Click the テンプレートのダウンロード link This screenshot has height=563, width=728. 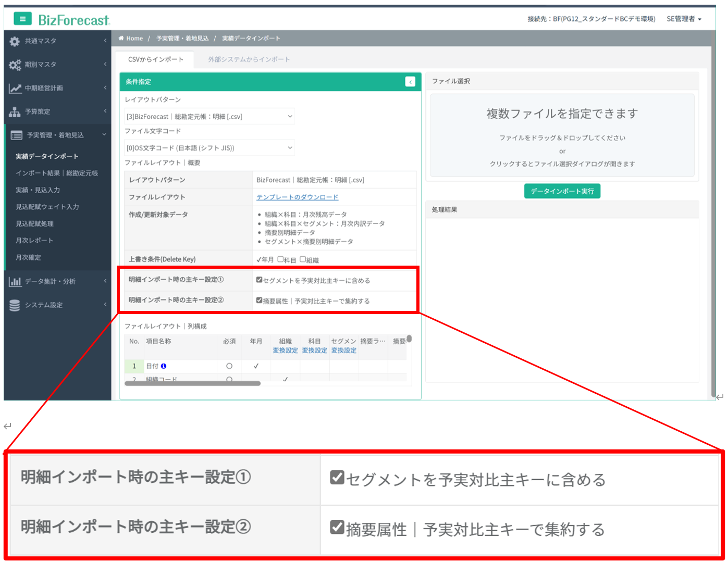click(297, 197)
